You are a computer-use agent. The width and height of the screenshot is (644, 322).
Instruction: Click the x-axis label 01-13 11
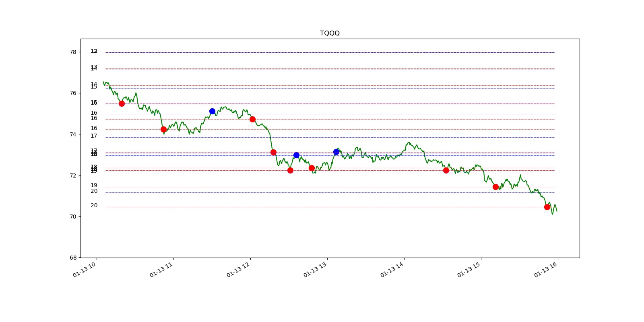coord(161,270)
